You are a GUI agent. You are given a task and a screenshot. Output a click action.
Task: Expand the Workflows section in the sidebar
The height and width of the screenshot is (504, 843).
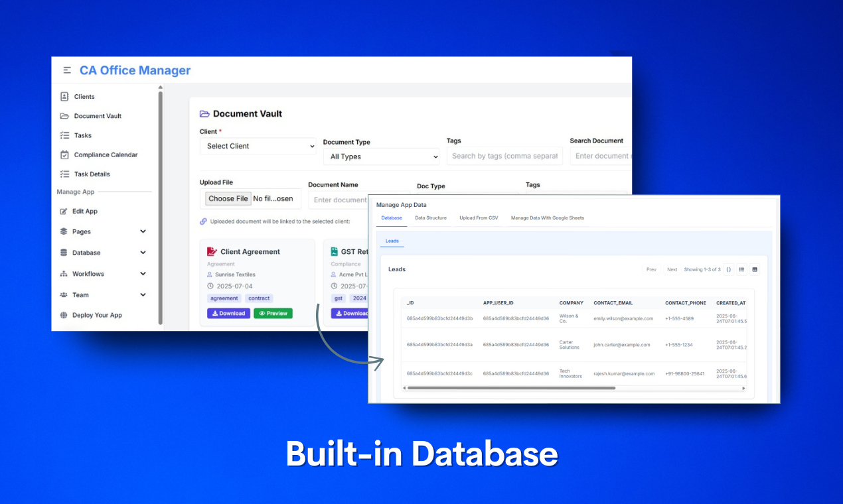[142, 273]
